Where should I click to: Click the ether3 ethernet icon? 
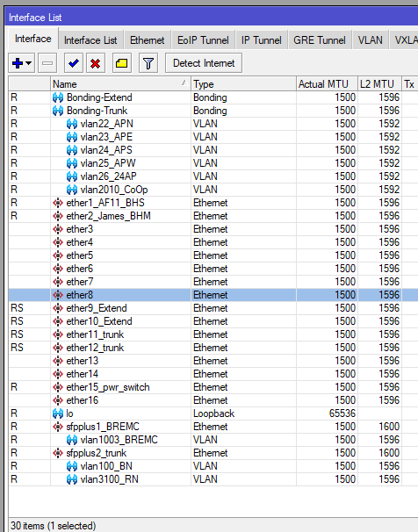(58, 229)
